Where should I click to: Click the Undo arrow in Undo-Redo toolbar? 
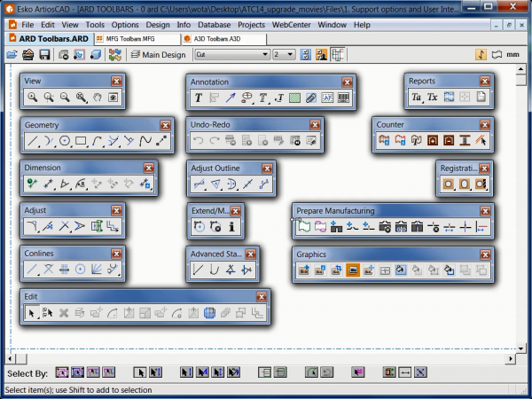coord(199,141)
